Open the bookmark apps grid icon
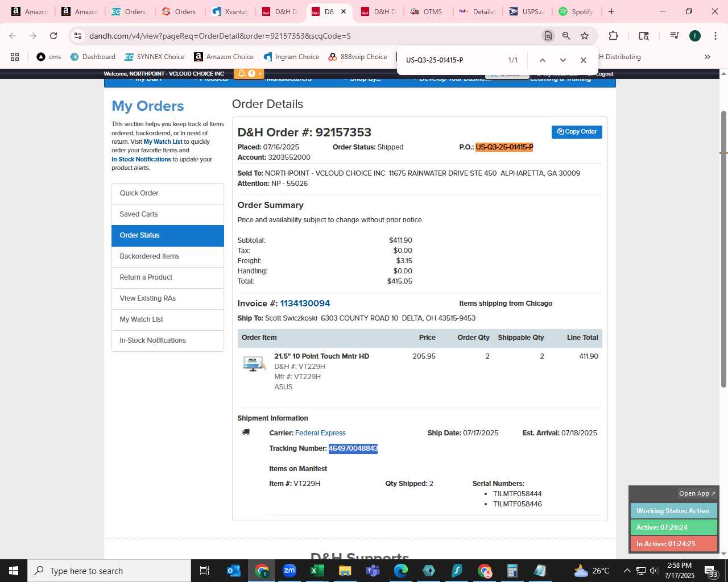 pyautogui.click(x=15, y=57)
